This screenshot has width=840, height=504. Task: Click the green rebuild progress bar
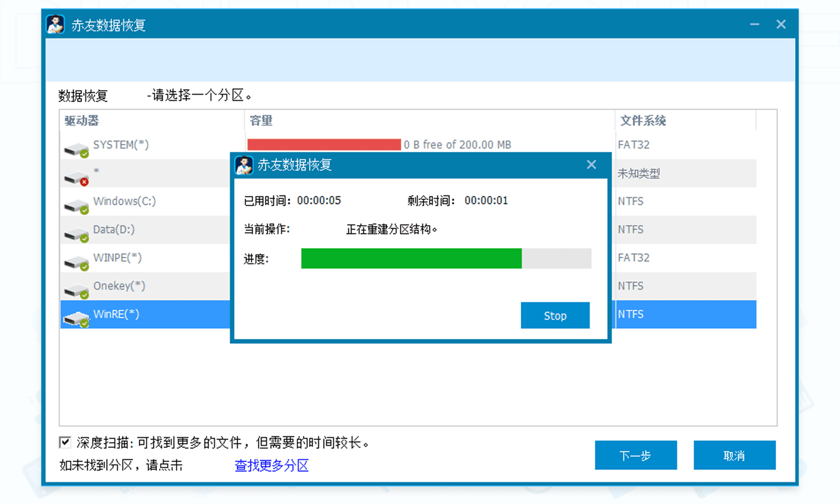pos(410,258)
